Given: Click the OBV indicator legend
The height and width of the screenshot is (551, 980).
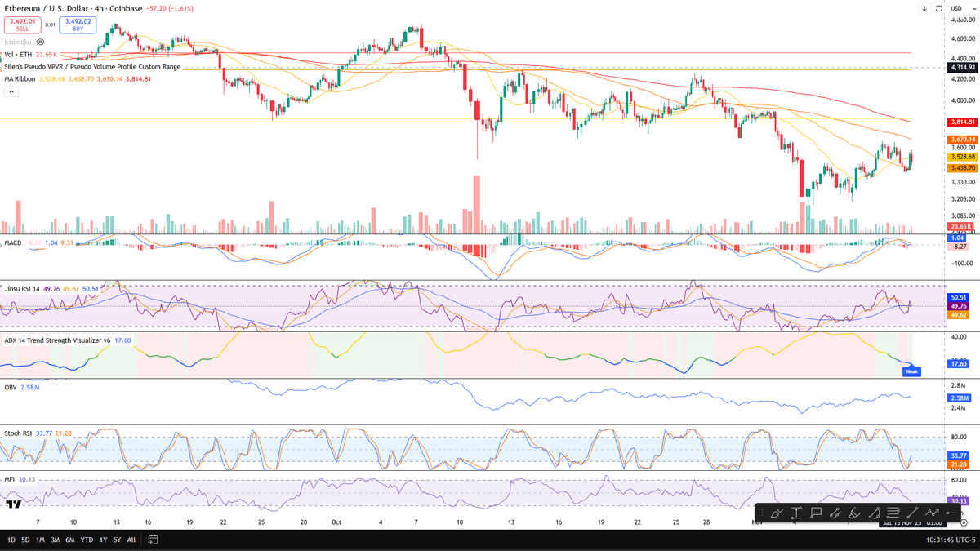Looking at the screenshot, I should [10, 387].
